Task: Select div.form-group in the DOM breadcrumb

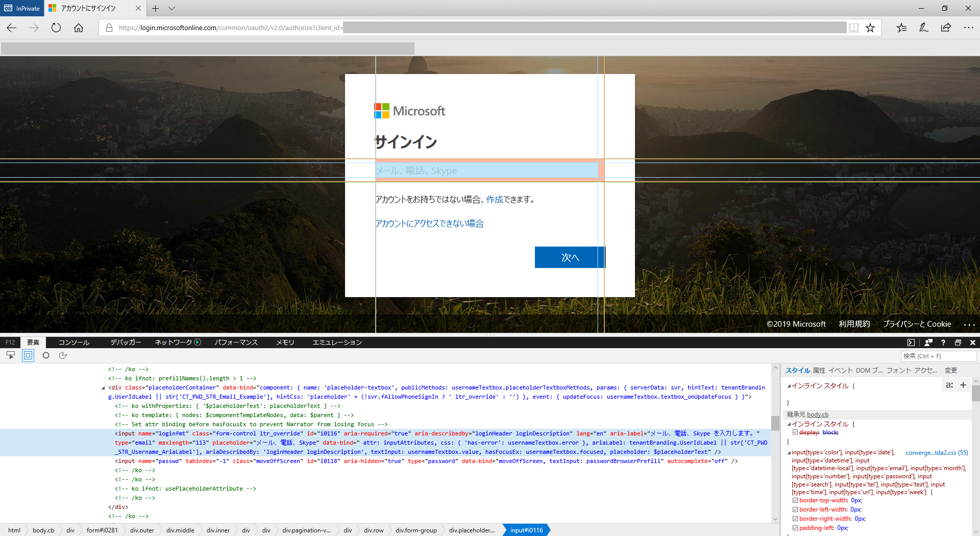Action: 416,530
